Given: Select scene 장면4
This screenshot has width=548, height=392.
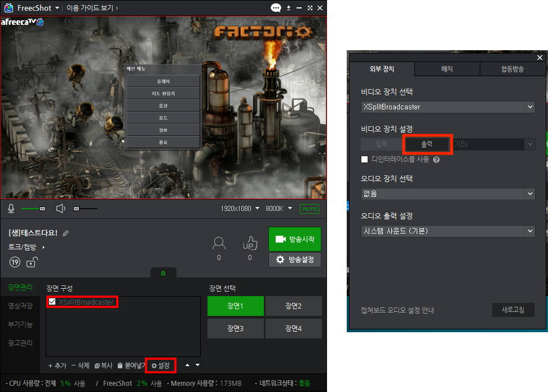Looking at the screenshot, I should [294, 328].
